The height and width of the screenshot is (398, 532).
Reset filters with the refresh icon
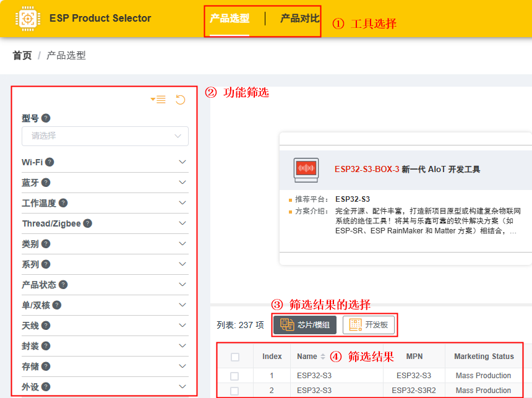[x=180, y=100]
